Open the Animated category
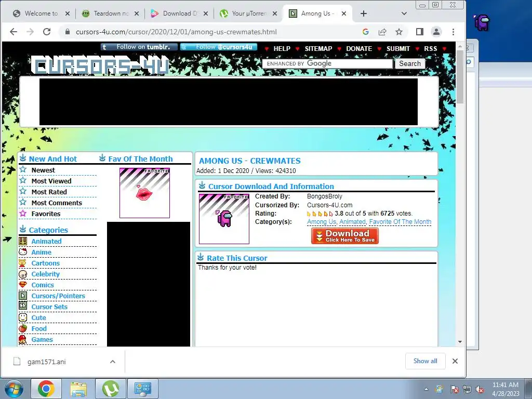This screenshot has width=532, height=399. 46,241
